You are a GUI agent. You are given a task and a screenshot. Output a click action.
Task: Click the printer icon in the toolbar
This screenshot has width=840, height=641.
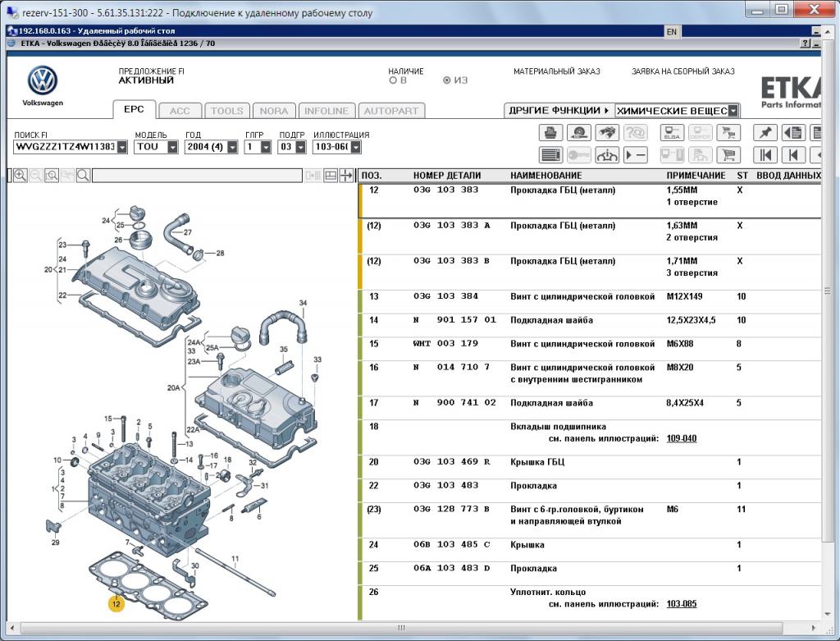pyautogui.click(x=550, y=132)
